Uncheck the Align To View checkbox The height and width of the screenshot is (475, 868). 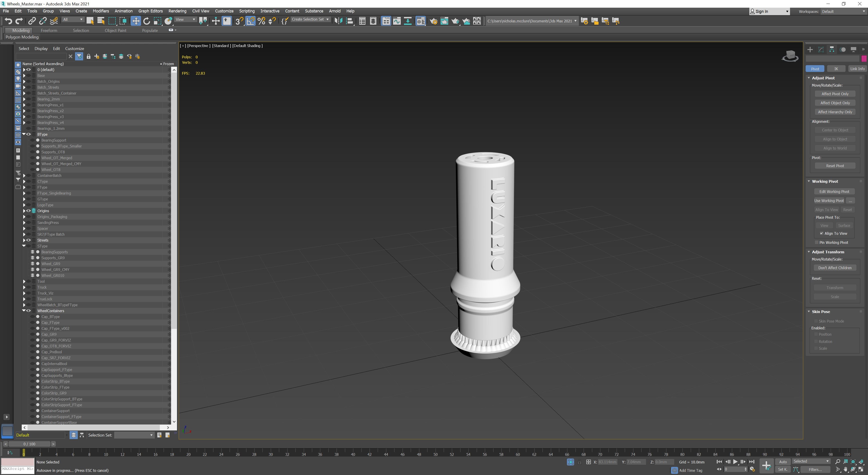[x=821, y=233]
